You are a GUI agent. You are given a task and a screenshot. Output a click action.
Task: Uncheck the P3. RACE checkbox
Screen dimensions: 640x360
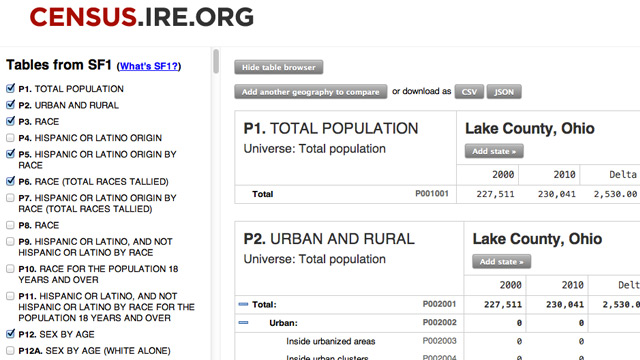(x=11, y=121)
